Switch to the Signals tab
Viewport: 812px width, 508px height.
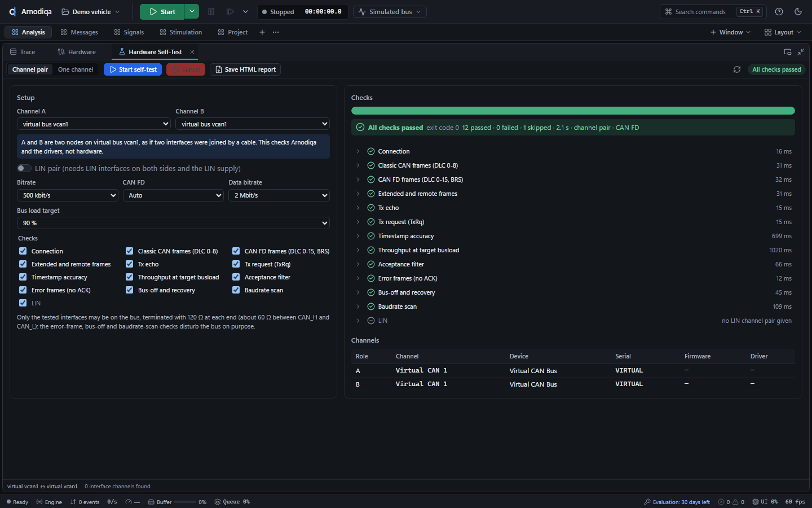pyautogui.click(x=129, y=32)
